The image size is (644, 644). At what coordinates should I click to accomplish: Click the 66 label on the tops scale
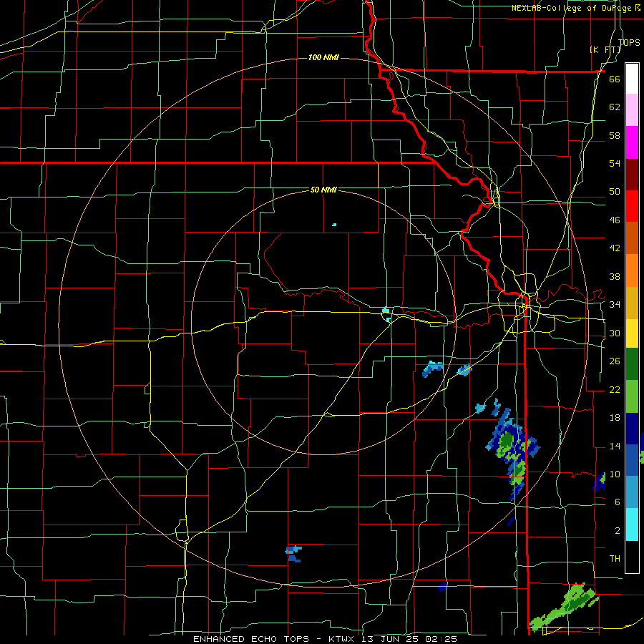coord(615,79)
